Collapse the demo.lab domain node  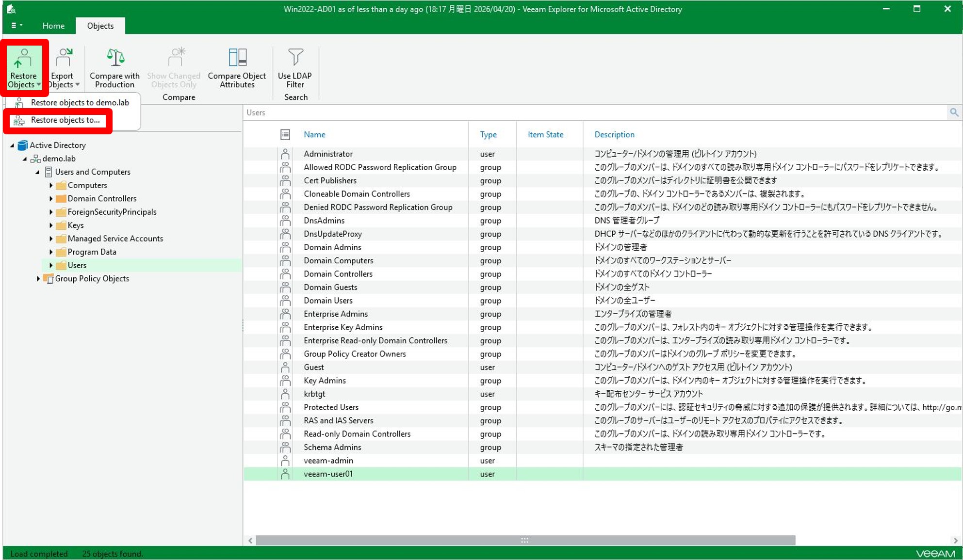(x=25, y=159)
